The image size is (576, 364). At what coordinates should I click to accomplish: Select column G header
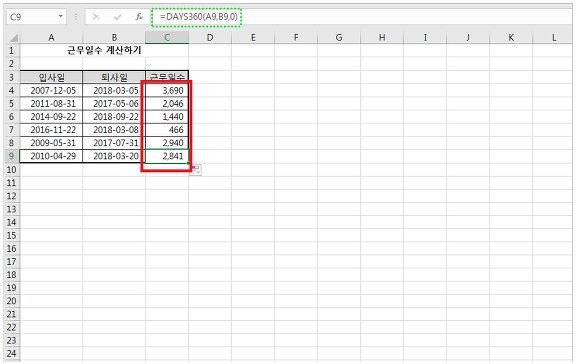[x=339, y=37]
